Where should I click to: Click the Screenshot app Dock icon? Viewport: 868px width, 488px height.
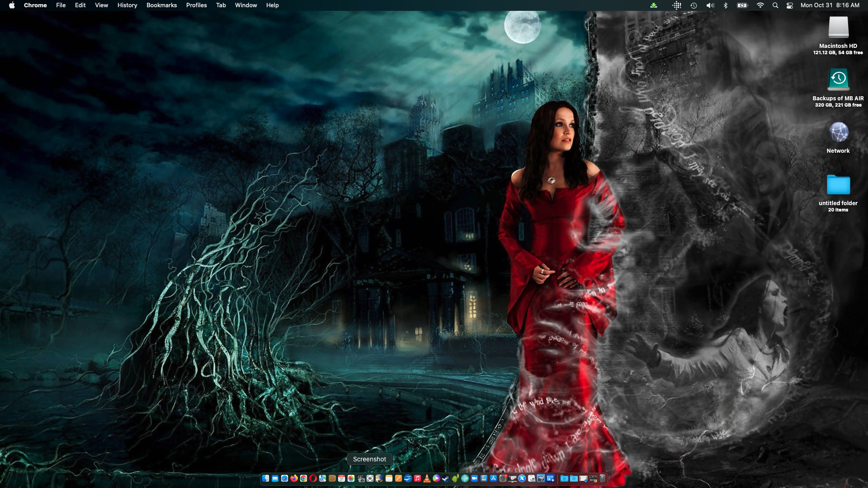pos(370,478)
